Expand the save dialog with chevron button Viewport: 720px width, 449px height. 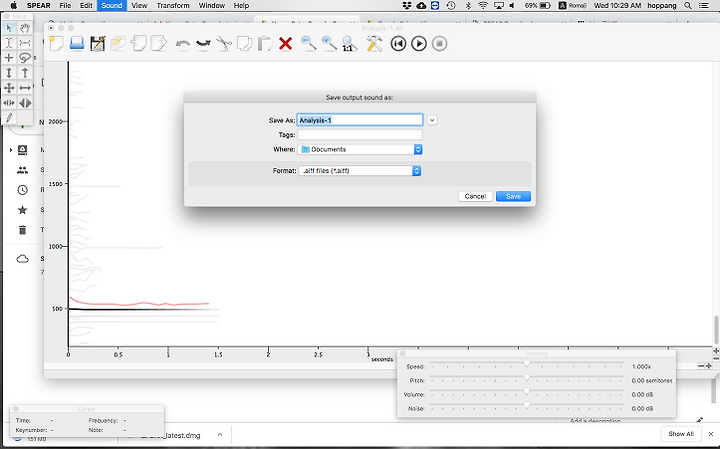tap(432, 120)
